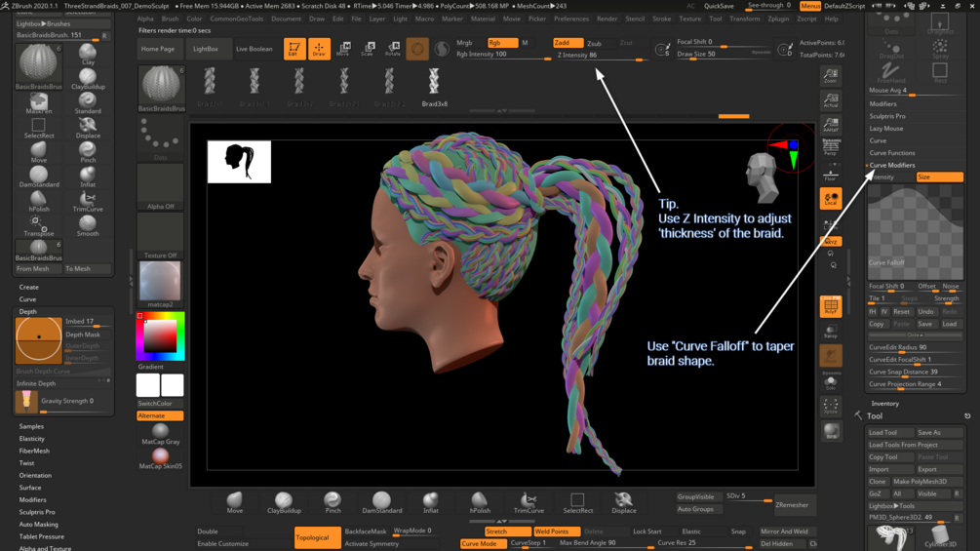Pick the Pinch brush on bottom shelf
This screenshot has width=980, height=551.
point(333,502)
